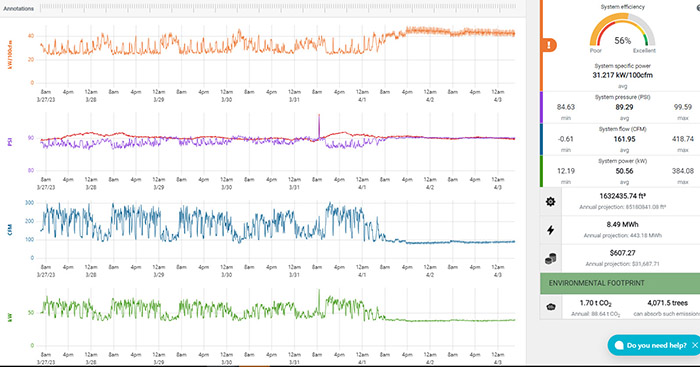Click the System efficiency gauge
700x367 pixels.
[622, 32]
